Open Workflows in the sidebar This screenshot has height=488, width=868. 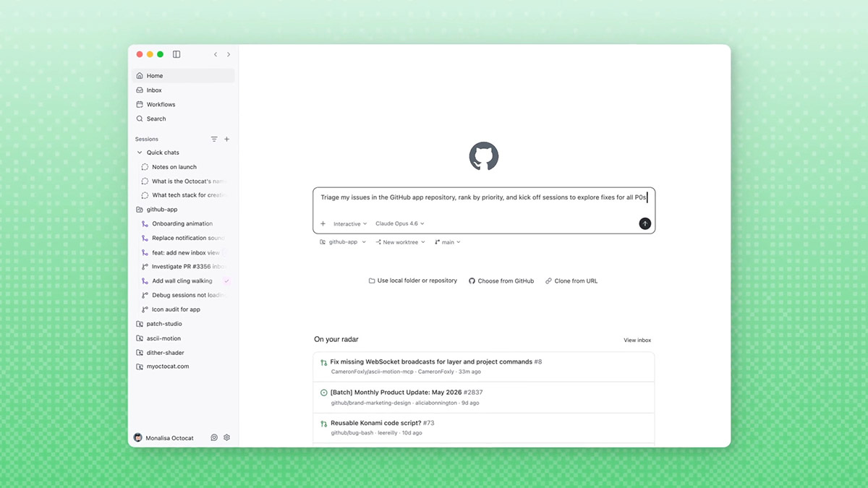point(183,104)
